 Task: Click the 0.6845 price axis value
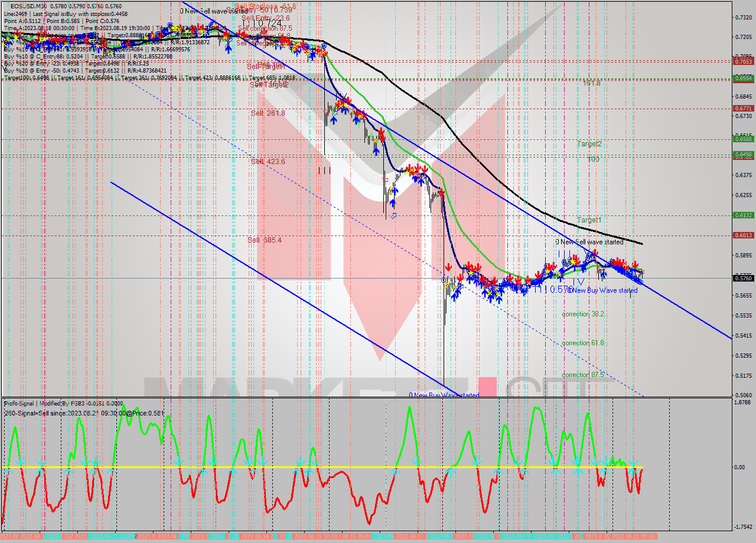click(x=743, y=96)
